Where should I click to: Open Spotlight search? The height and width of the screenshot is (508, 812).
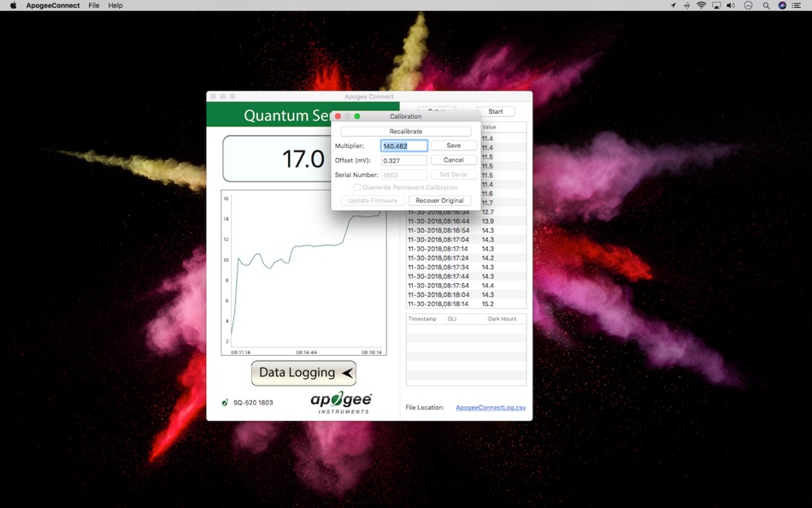click(766, 5)
